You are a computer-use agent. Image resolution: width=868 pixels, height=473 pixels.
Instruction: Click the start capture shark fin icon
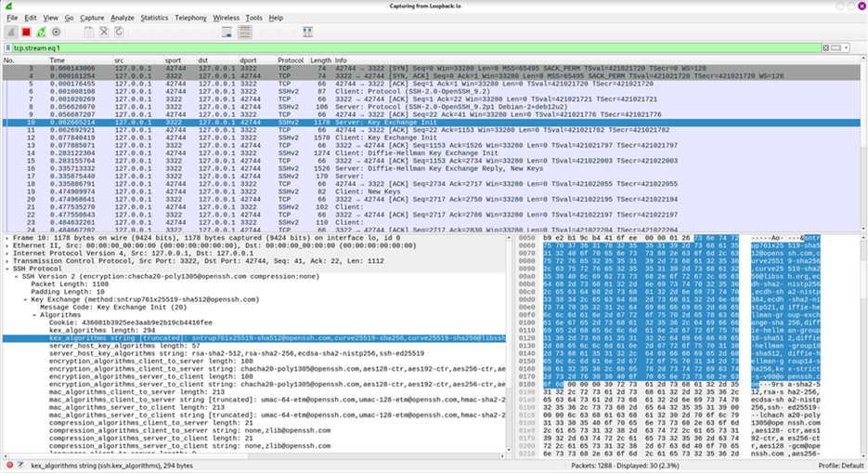[x=11, y=33]
